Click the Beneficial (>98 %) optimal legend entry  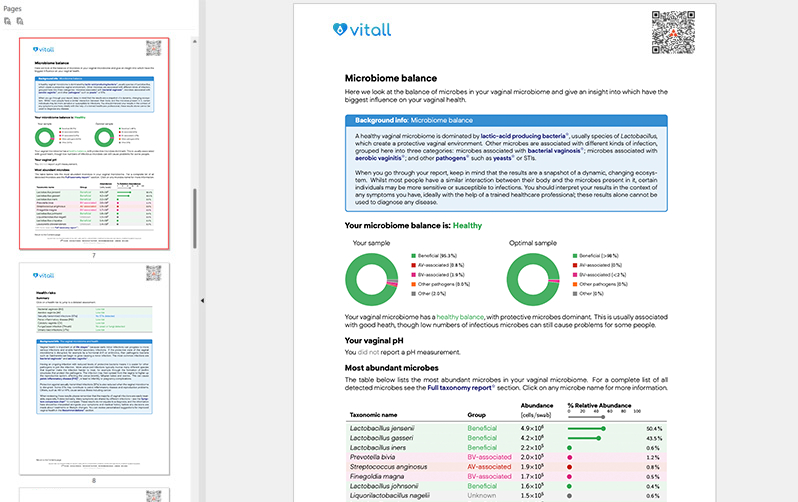pos(595,256)
